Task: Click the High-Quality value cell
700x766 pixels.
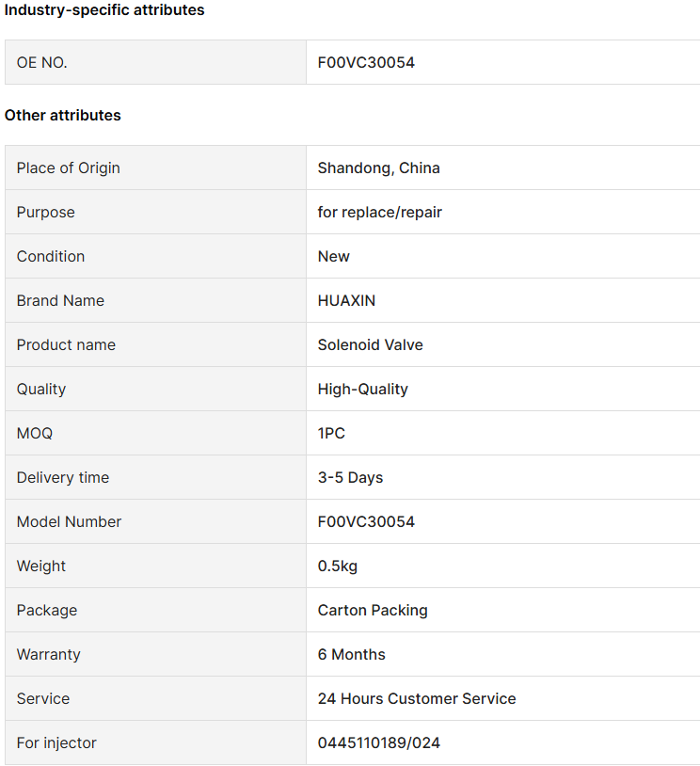Action: tap(503, 389)
